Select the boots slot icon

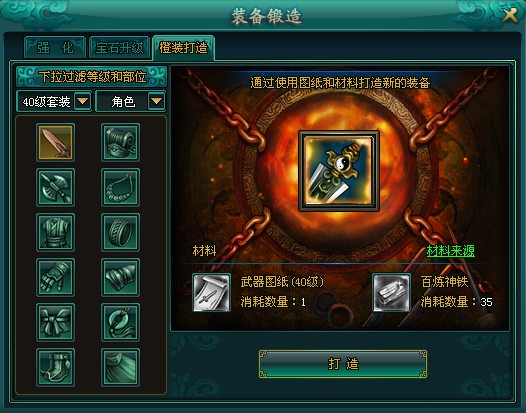click(55, 367)
